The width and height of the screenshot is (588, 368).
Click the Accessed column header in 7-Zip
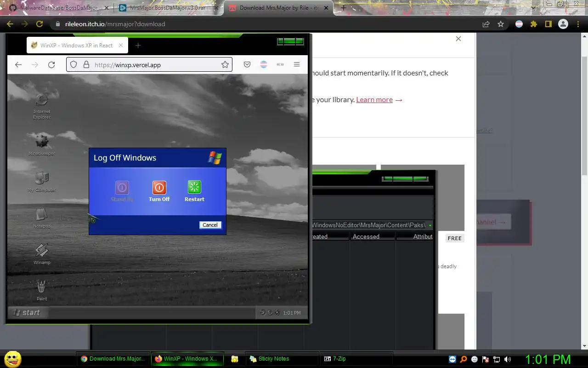click(373, 236)
